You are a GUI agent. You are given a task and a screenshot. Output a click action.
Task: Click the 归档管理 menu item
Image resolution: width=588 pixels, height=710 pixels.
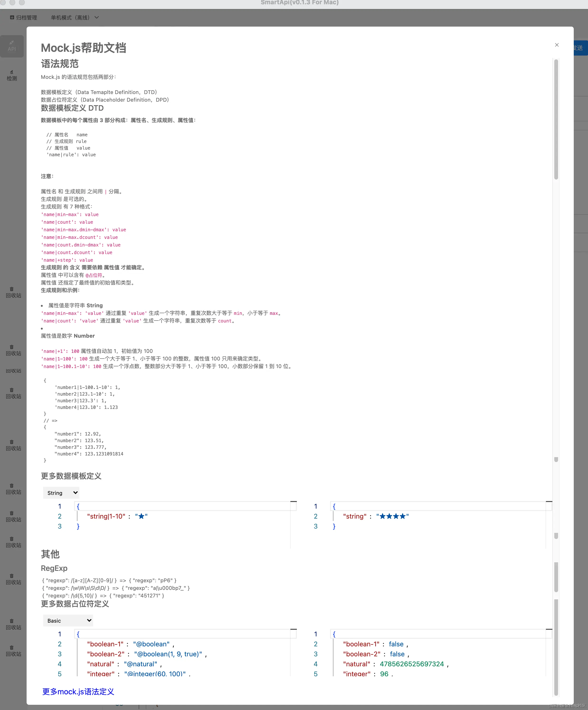26,18
